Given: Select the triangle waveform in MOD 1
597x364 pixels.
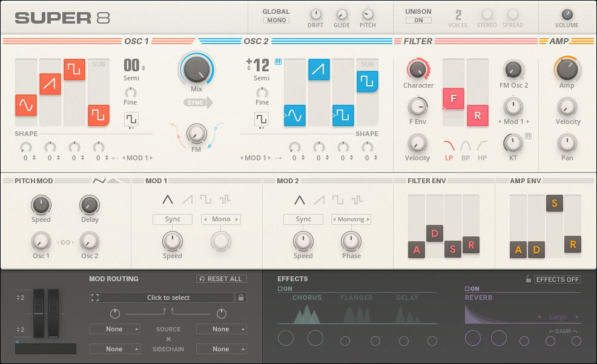Looking at the screenshot, I should [x=168, y=200].
